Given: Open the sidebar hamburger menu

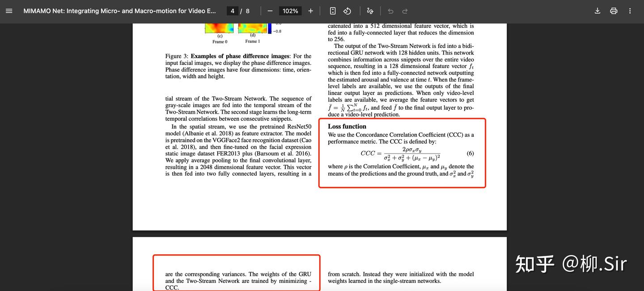Looking at the screenshot, I should [x=9, y=11].
